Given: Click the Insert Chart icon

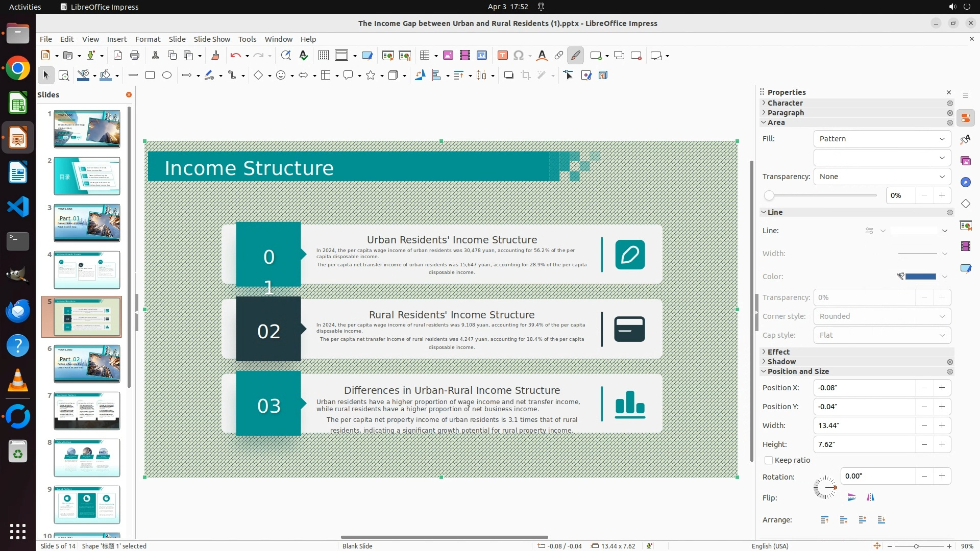Looking at the screenshot, I should (x=482, y=56).
